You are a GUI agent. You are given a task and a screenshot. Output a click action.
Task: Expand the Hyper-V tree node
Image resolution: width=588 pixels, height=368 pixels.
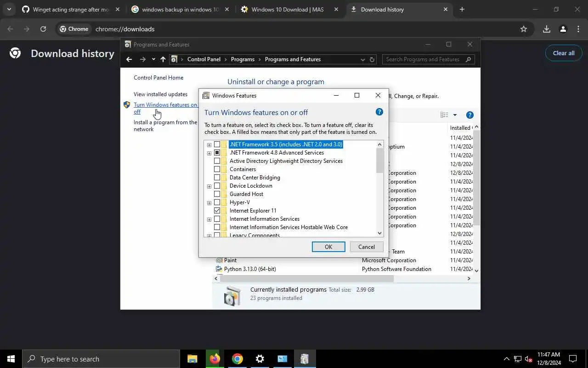[209, 203]
